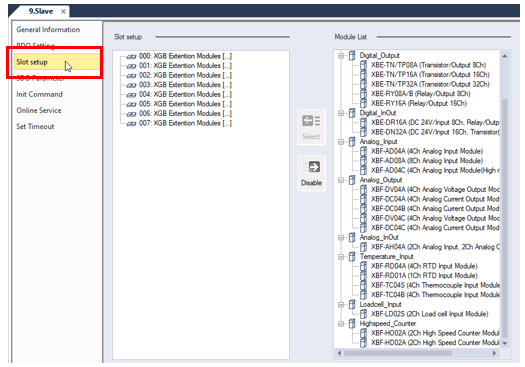
Task: Open the Init Command page
Action: coord(40,94)
